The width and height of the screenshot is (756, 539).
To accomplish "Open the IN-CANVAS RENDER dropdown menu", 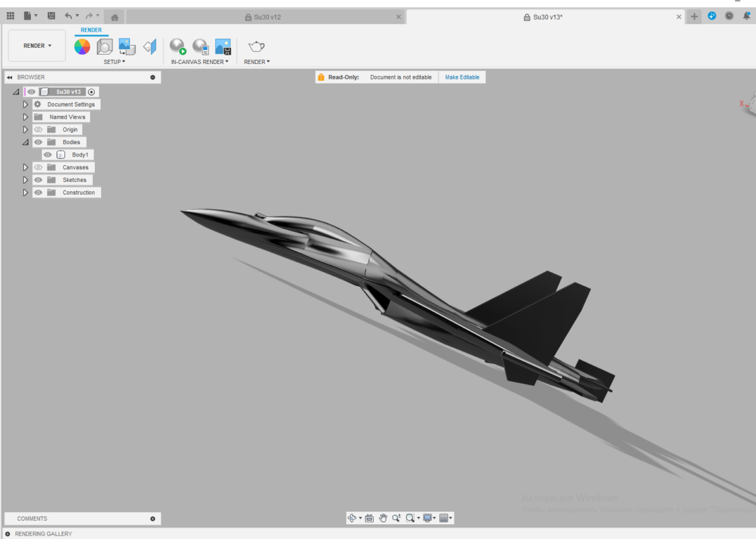I will (x=200, y=62).
